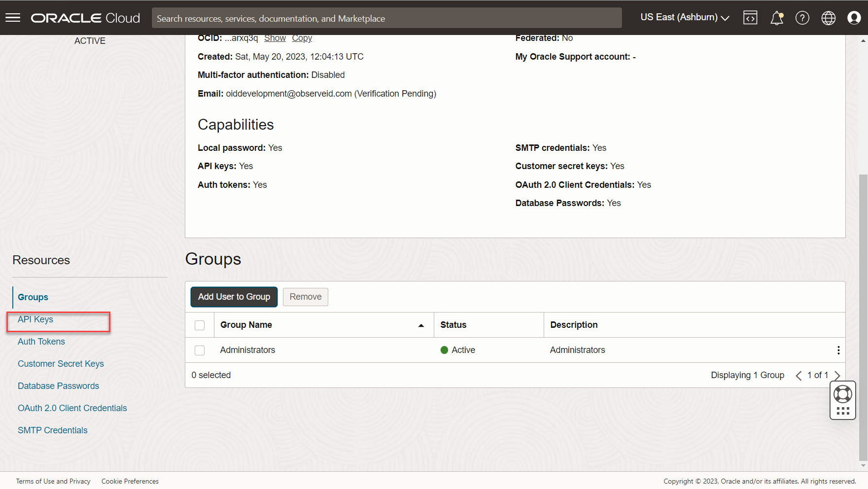Open Cloud Shell developer tools icon
Image resolution: width=868 pixels, height=489 pixels.
(x=750, y=18)
